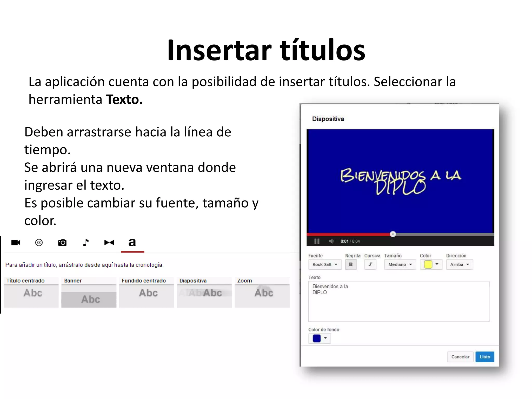Click the blue slide preview area
532x399 pixels.
tap(400, 181)
